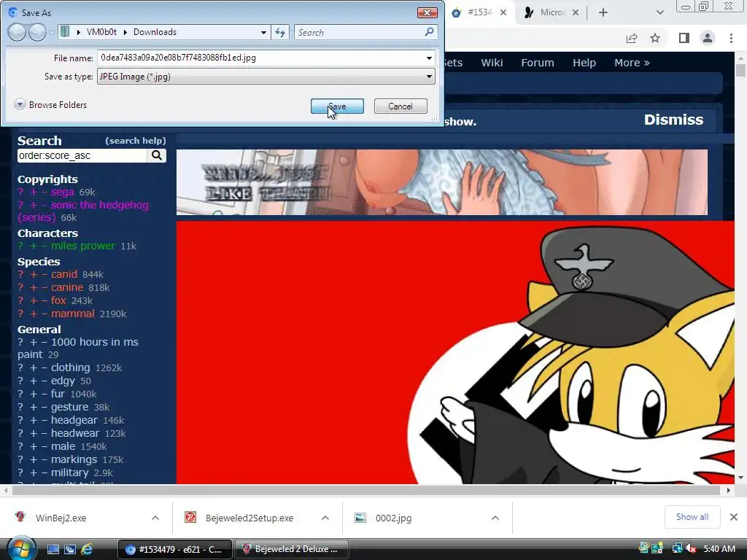Click the Forward arrow in Save As dialog

coord(37,32)
